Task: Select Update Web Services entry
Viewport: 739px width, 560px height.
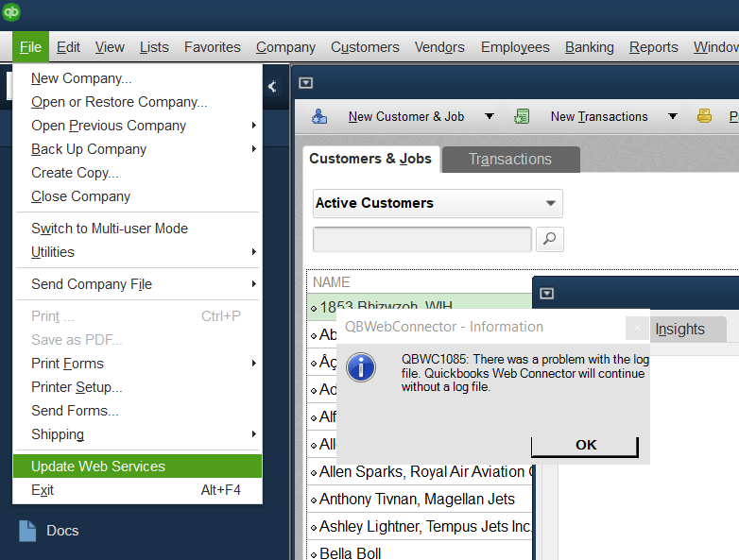Action: click(x=137, y=467)
